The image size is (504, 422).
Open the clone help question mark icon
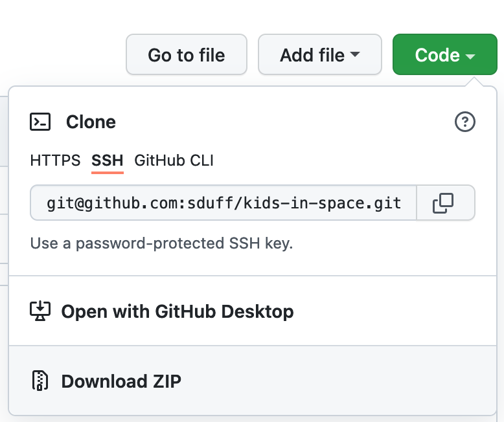pyautogui.click(x=465, y=122)
